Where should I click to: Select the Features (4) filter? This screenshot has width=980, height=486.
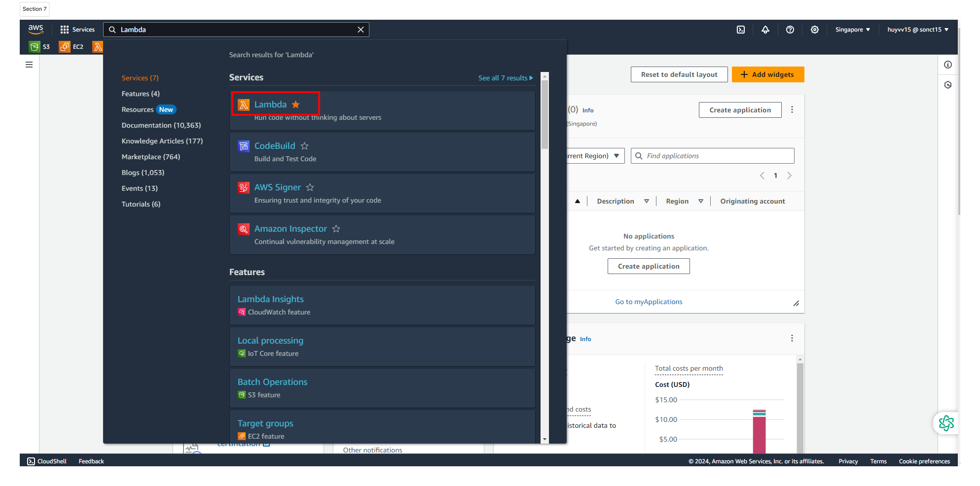(141, 94)
